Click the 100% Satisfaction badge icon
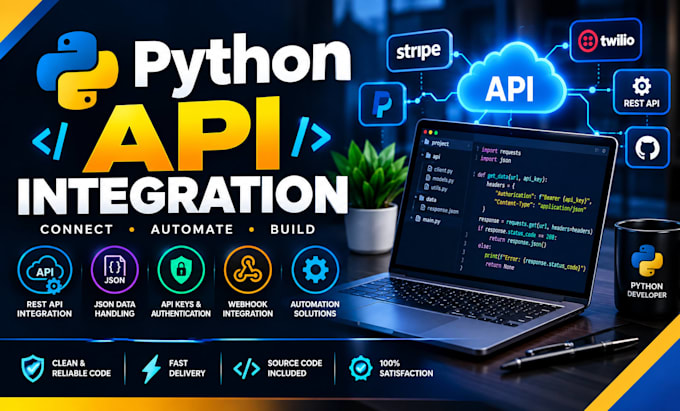Image resolution: width=680 pixels, height=411 pixels. (x=360, y=368)
